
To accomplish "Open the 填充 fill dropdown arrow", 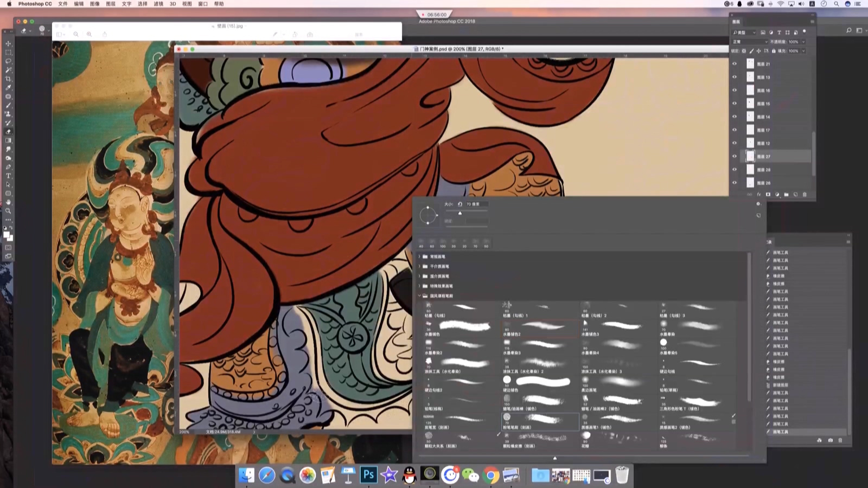I will click(803, 51).
